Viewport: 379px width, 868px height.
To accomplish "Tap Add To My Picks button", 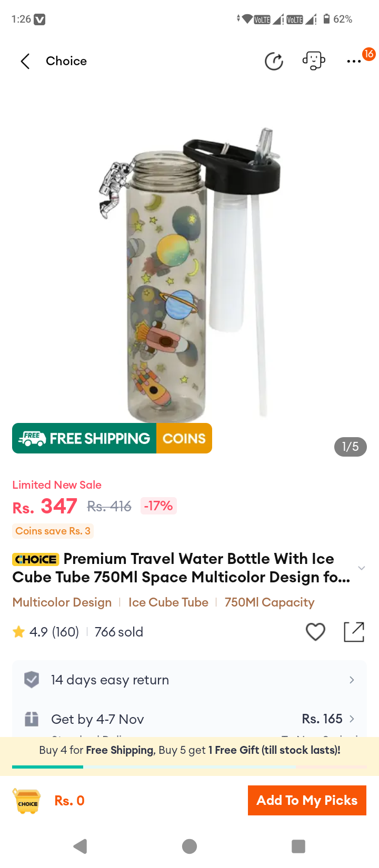I will pos(307,801).
